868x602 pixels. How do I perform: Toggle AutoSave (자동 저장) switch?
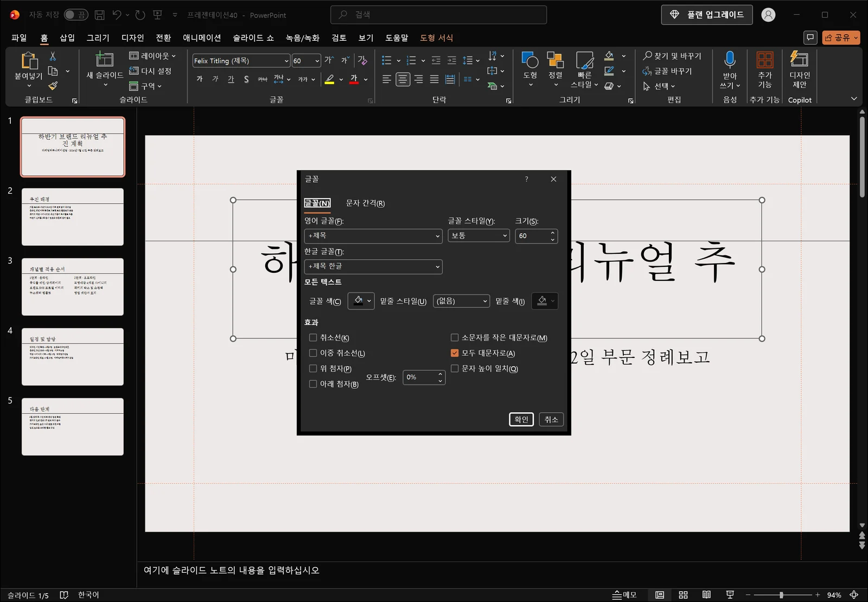(76, 15)
